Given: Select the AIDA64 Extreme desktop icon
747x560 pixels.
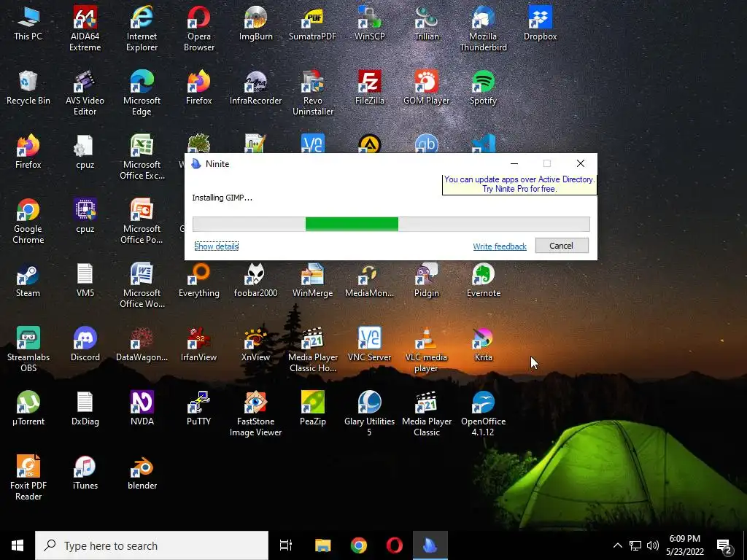Looking at the screenshot, I should pos(85,28).
